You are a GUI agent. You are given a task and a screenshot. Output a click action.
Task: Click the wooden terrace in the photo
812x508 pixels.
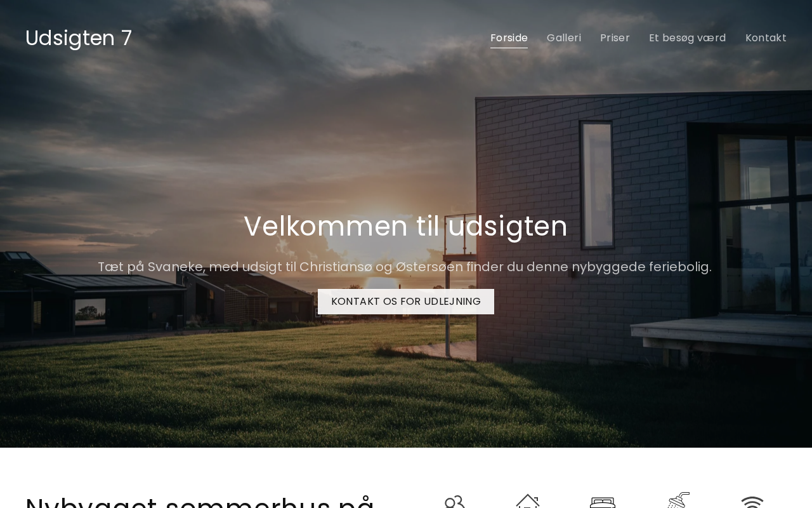tap(723, 330)
